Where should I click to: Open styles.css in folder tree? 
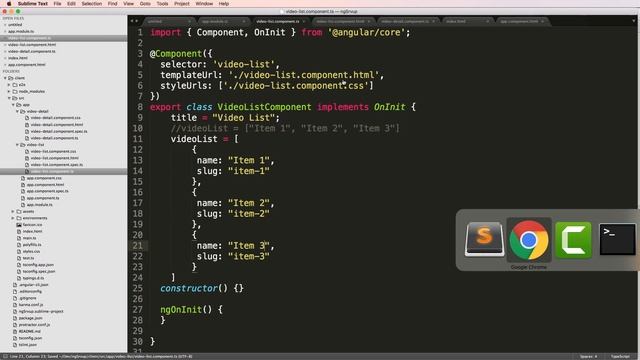pyautogui.click(x=31, y=251)
